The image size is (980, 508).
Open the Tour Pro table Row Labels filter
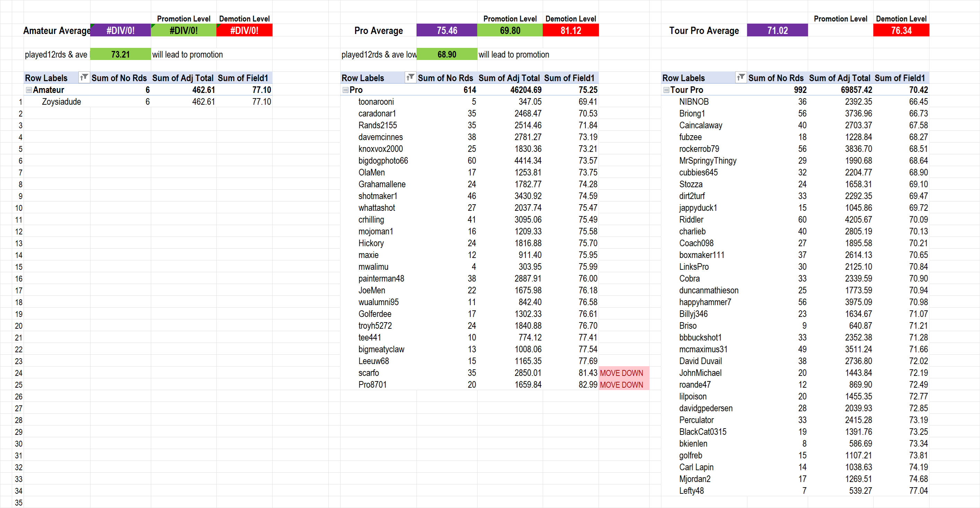(x=740, y=78)
